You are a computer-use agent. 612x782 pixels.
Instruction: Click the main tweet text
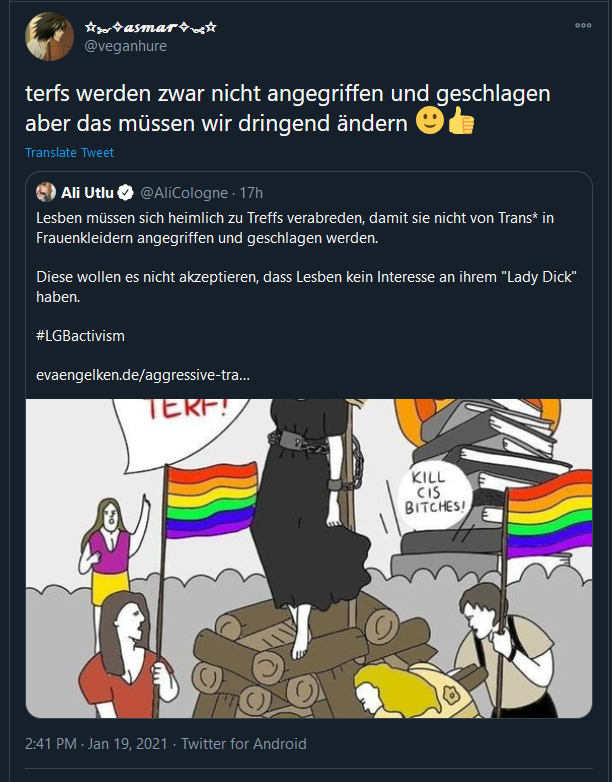point(288,108)
